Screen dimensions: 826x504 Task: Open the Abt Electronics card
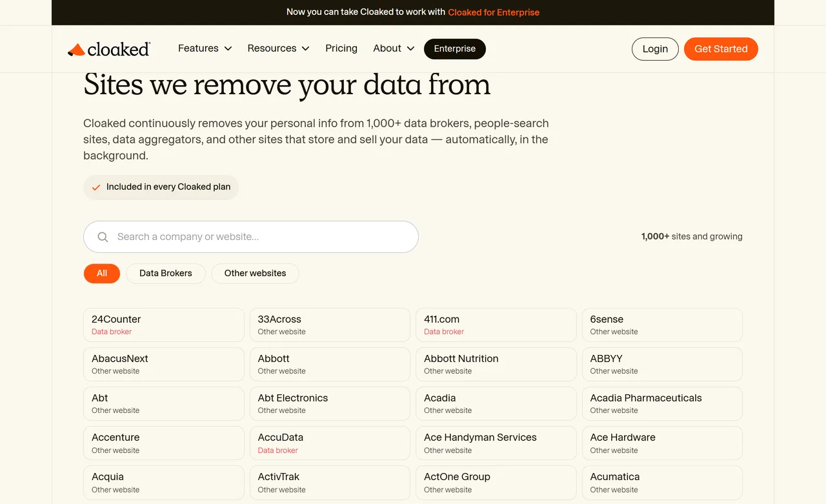pos(330,403)
